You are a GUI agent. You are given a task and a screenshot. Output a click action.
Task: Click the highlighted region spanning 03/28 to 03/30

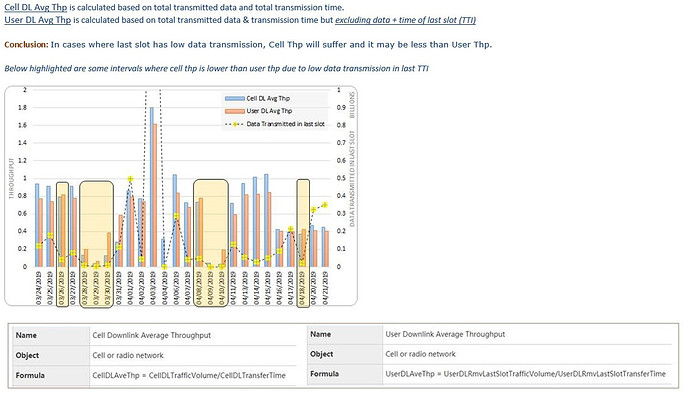click(96, 245)
